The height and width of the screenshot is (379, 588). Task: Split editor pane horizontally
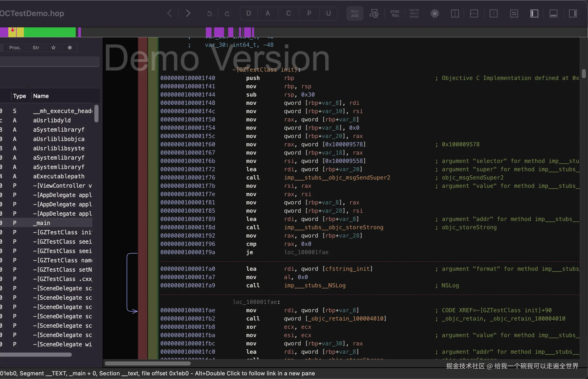[474, 13]
